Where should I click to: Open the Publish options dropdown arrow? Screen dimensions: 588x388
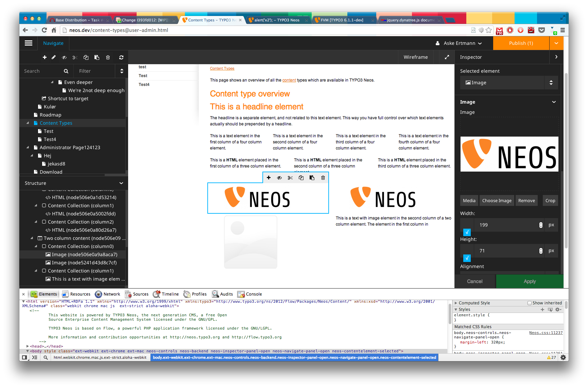click(556, 43)
